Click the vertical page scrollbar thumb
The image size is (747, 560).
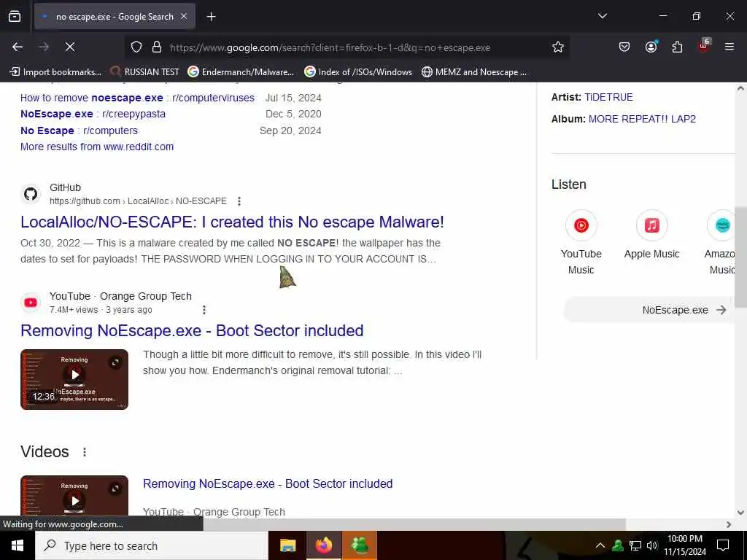740,257
